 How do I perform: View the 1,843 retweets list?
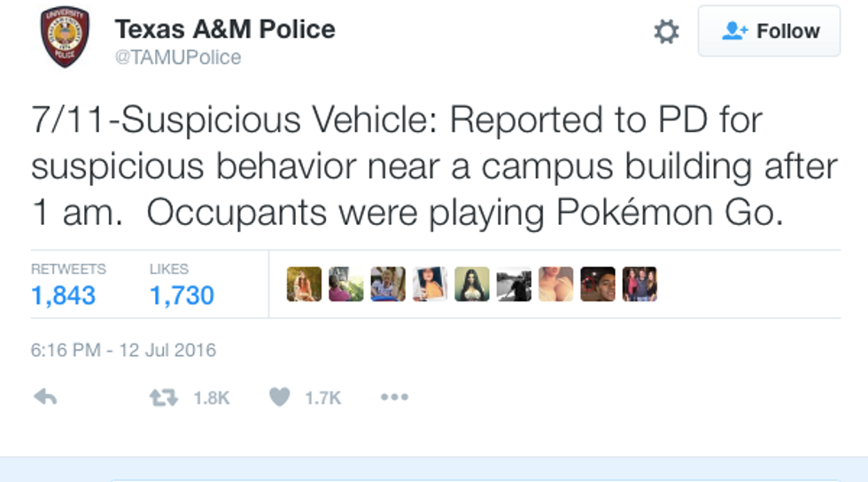click(63, 295)
